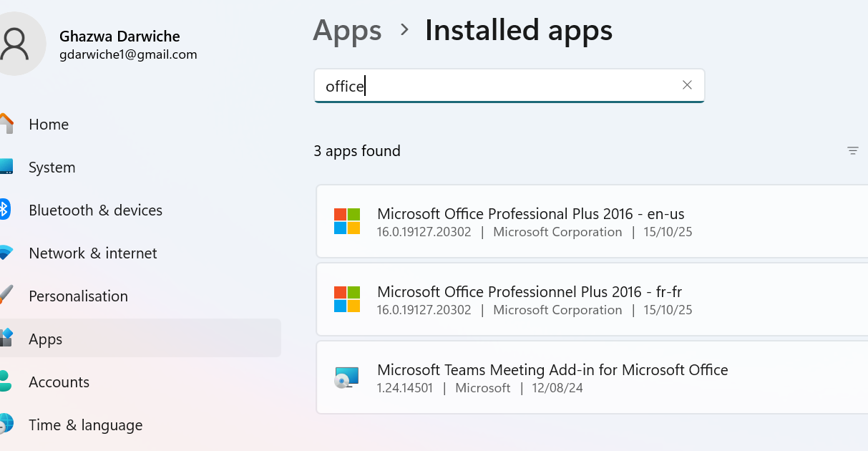Clear the search box with X

click(687, 85)
